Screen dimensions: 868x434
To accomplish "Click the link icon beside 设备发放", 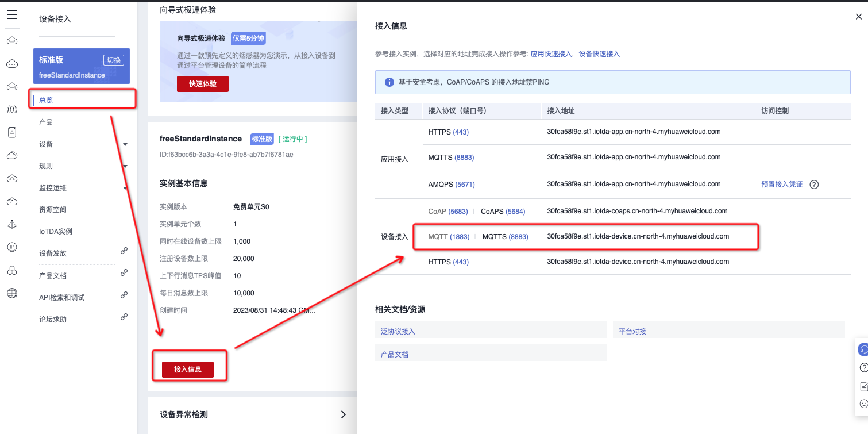I will coord(124,251).
